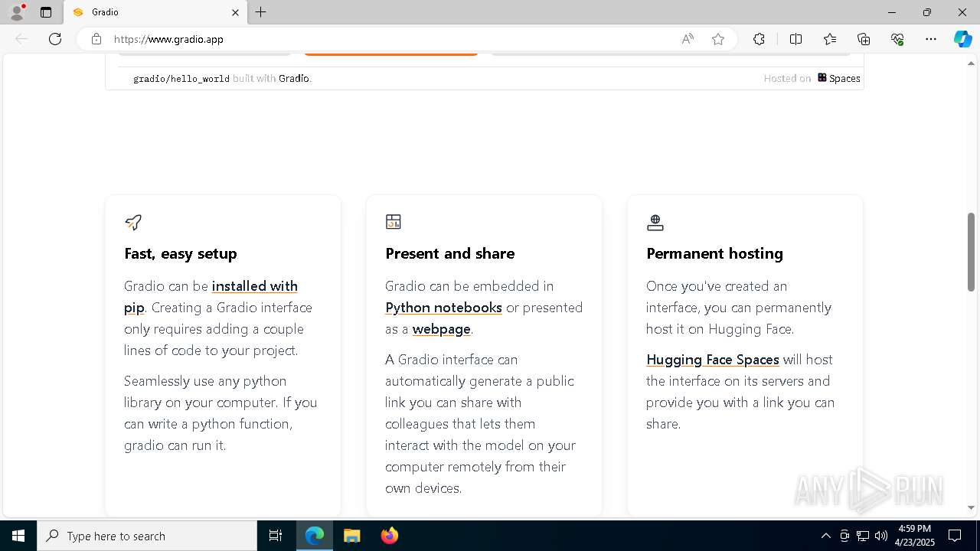This screenshot has width=980, height=551.
Task: Open the tab actions menu icon
Action: pyautogui.click(x=46, y=12)
